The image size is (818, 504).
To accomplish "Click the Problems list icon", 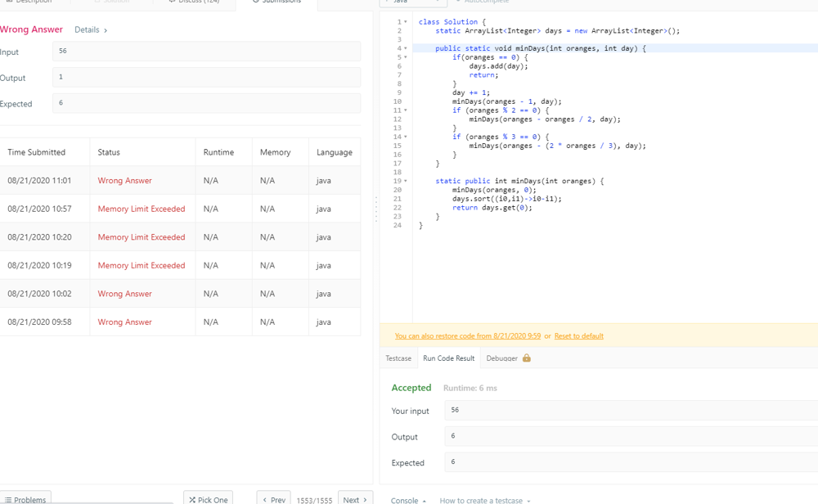I will pyautogui.click(x=8, y=500).
